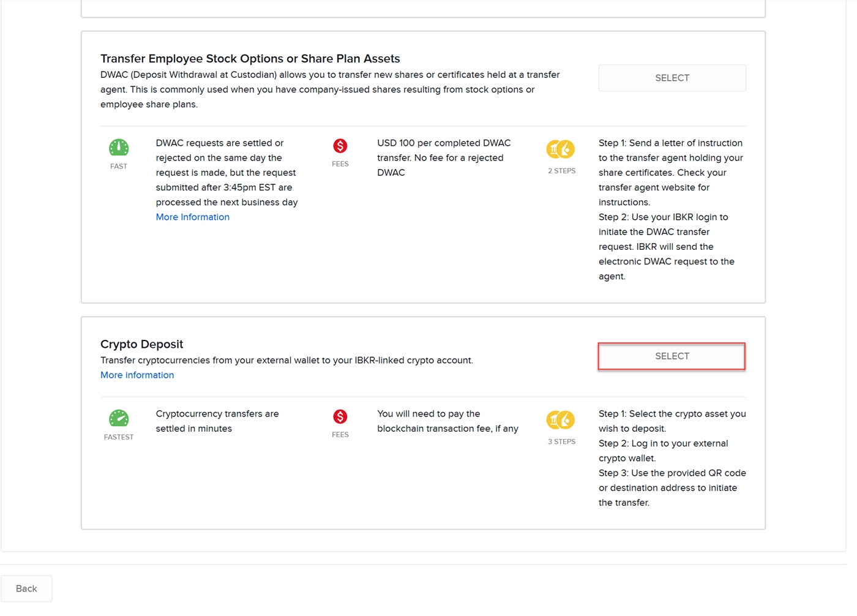The image size is (857, 616).
Task: Click the Crypto Deposit heading
Action: pos(142,344)
